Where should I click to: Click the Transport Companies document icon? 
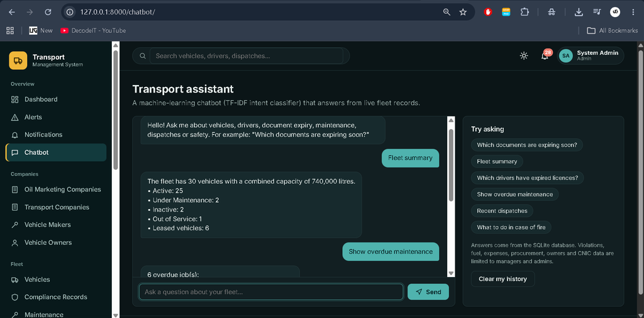[x=15, y=207]
